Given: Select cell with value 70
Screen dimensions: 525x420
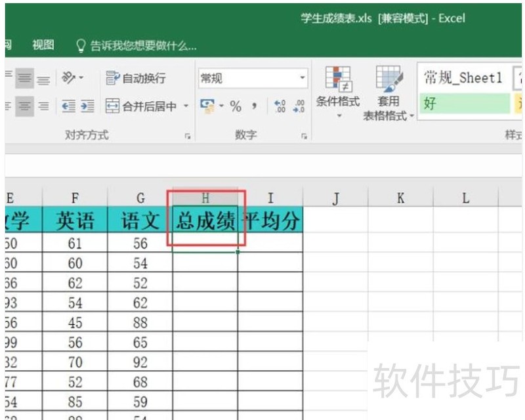Looking at the screenshot, I should tap(75, 362).
